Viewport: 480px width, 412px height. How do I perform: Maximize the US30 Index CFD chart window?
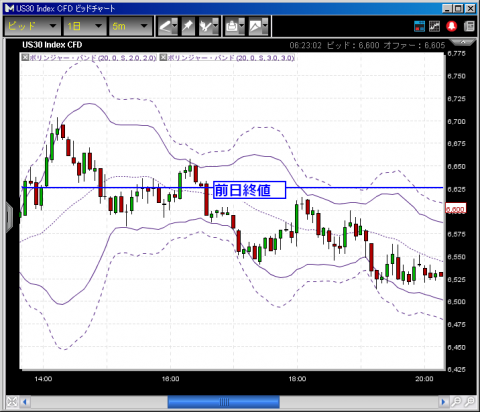pyautogui.click(x=459, y=8)
